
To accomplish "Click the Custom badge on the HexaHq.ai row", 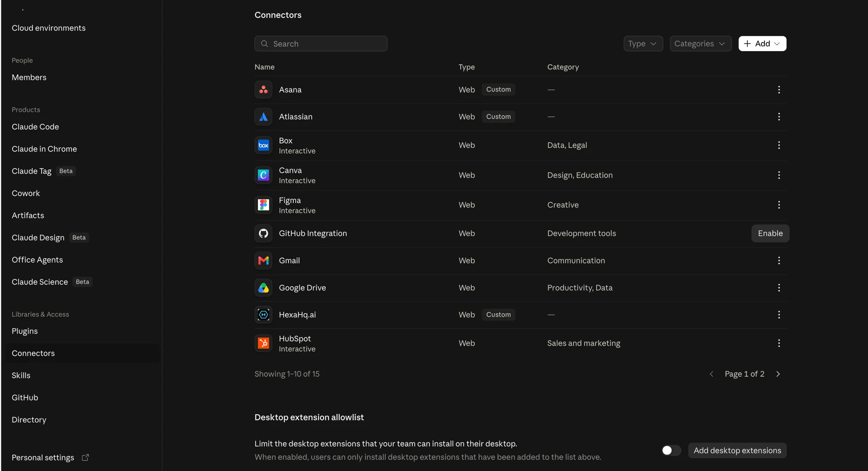I will pos(498,315).
